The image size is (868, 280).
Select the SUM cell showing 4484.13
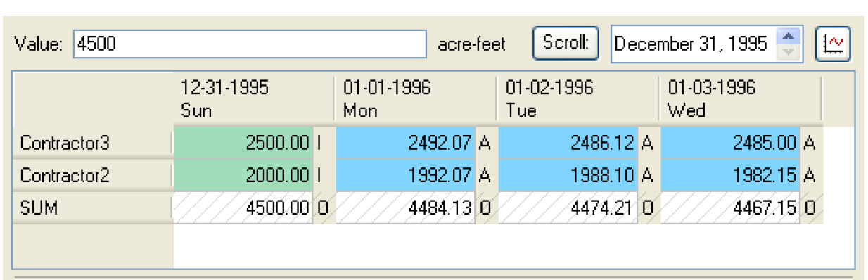point(406,208)
